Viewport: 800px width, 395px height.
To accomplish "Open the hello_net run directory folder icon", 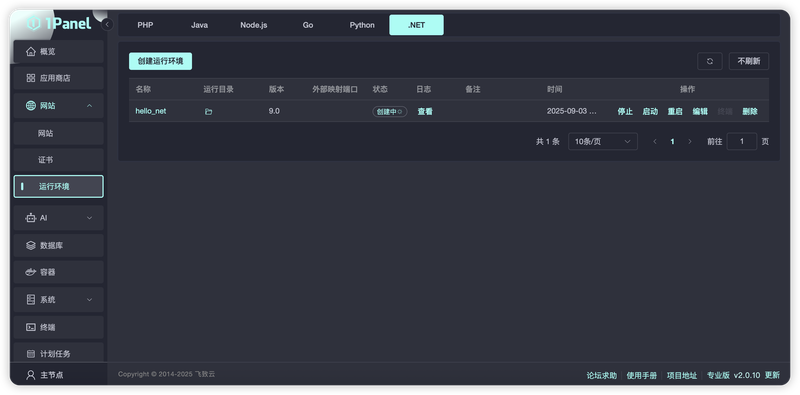I will [208, 111].
